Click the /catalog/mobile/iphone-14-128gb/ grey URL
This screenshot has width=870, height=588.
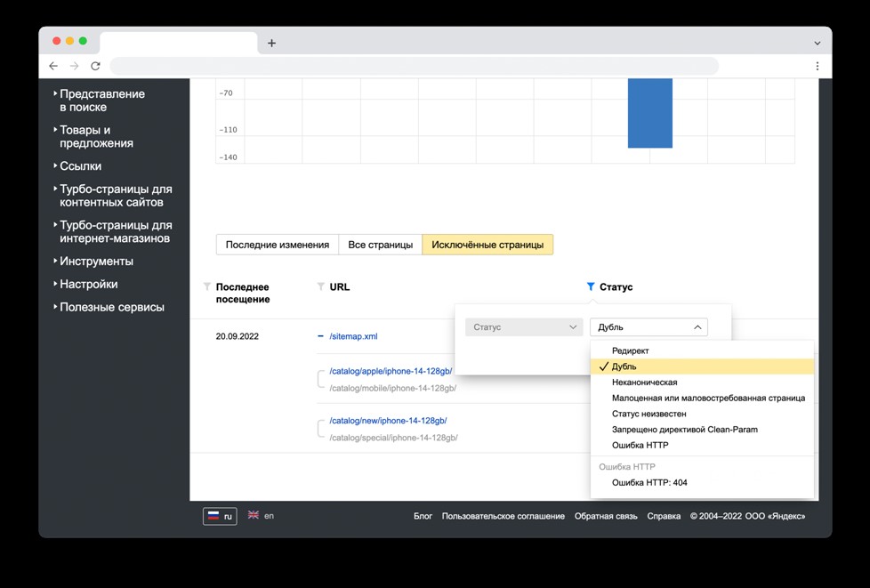393,389
